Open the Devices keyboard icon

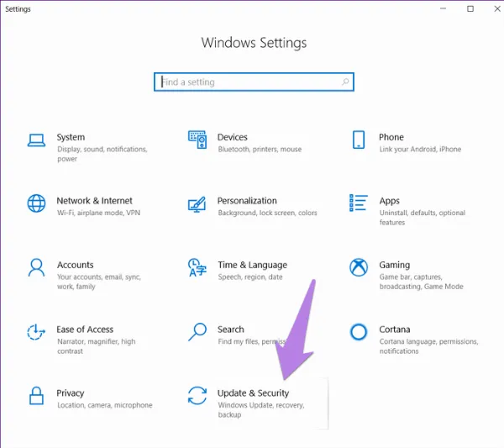click(x=197, y=140)
